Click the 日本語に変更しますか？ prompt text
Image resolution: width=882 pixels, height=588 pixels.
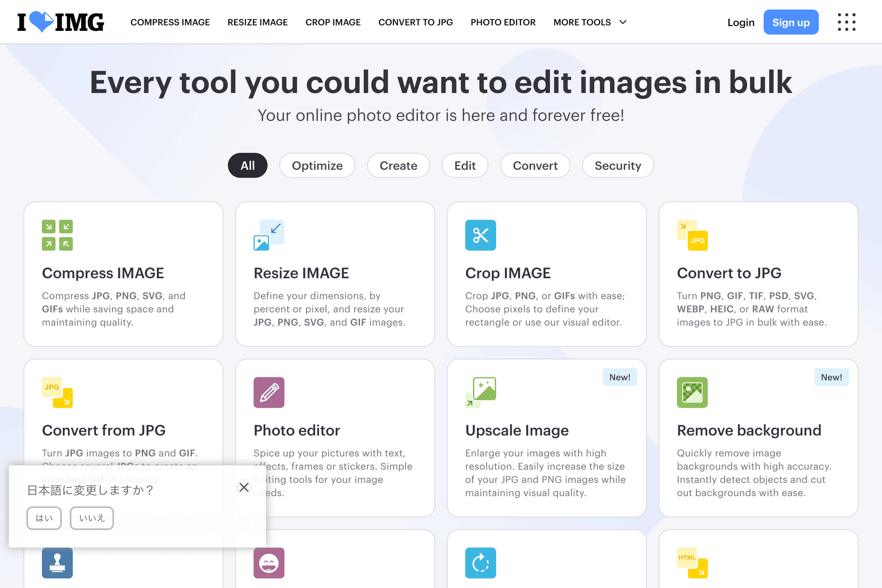90,490
